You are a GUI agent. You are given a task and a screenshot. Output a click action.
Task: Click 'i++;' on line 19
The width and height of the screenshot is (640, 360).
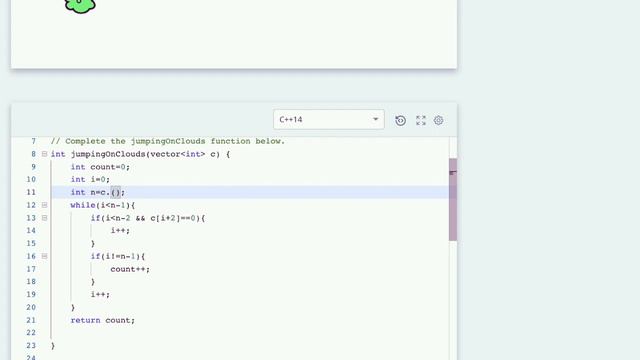click(100, 295)
